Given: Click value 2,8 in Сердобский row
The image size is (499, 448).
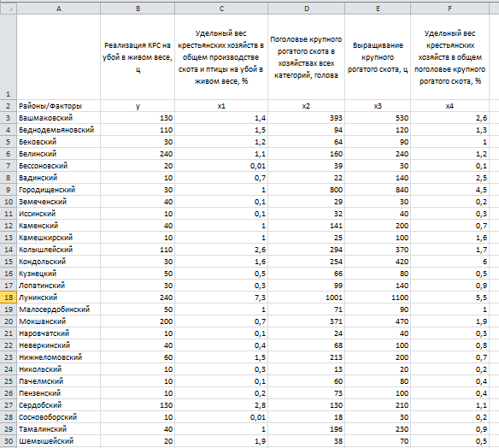Looking at the screenshot, I should [221, 405].
